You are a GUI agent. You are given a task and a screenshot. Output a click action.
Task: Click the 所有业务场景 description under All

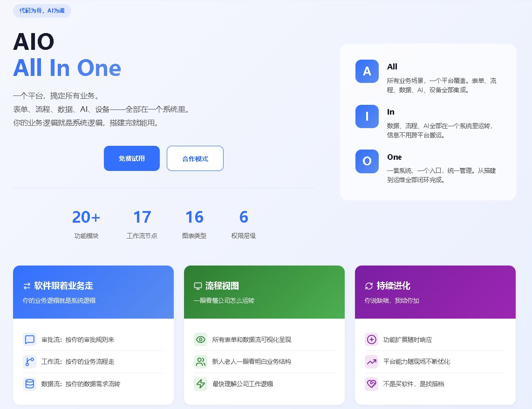point(442,85)
